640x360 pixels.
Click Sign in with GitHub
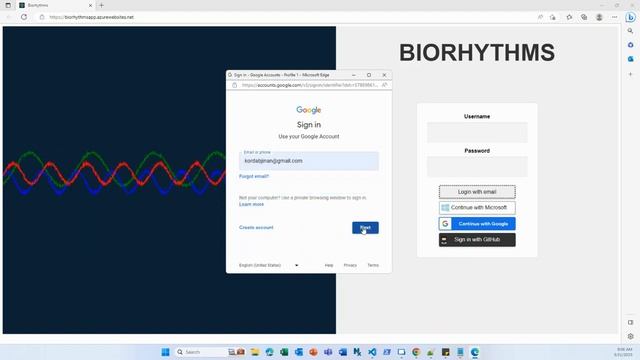tap(477, 240)
